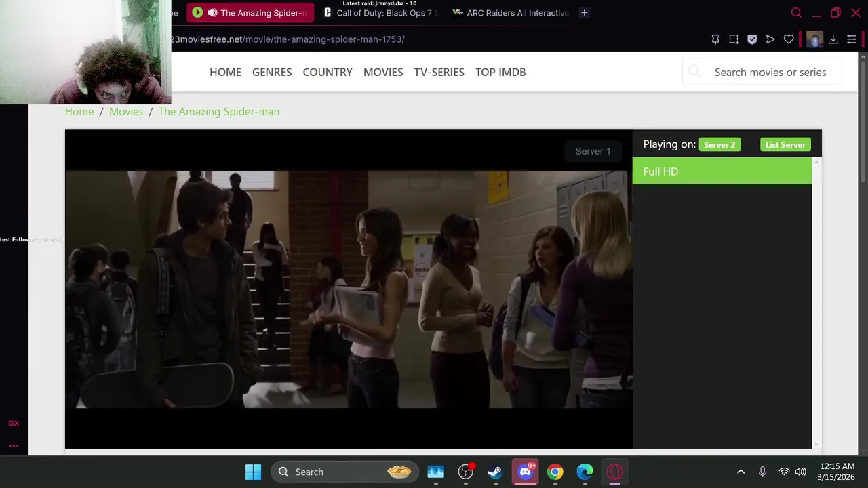This screenshot has height=488, width=868.
Task: Add page to bookmarks with heart icon
Action: coord(789,39)
